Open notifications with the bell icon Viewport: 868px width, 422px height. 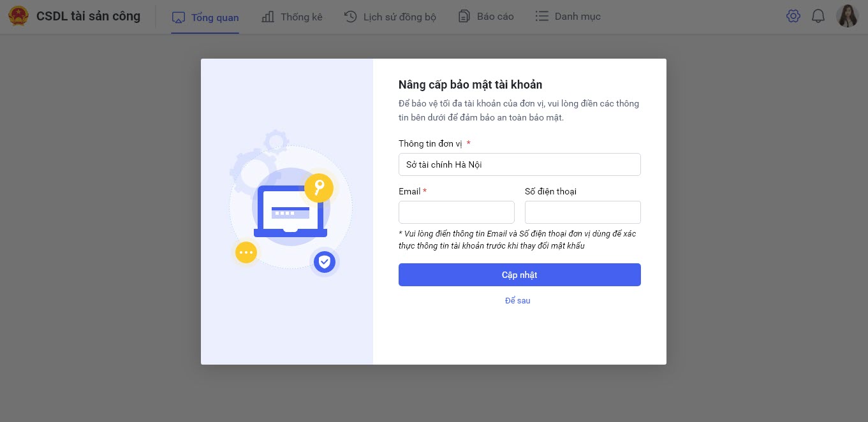tap(818, 17)
